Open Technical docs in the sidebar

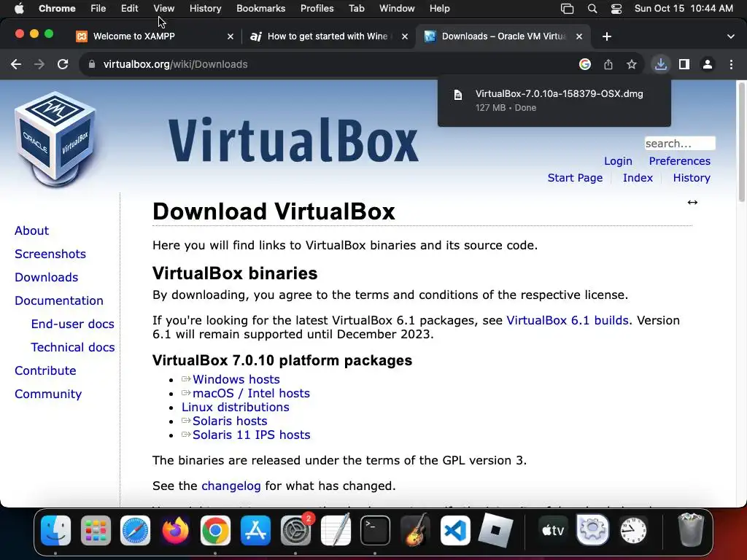[x=73, y=347]
